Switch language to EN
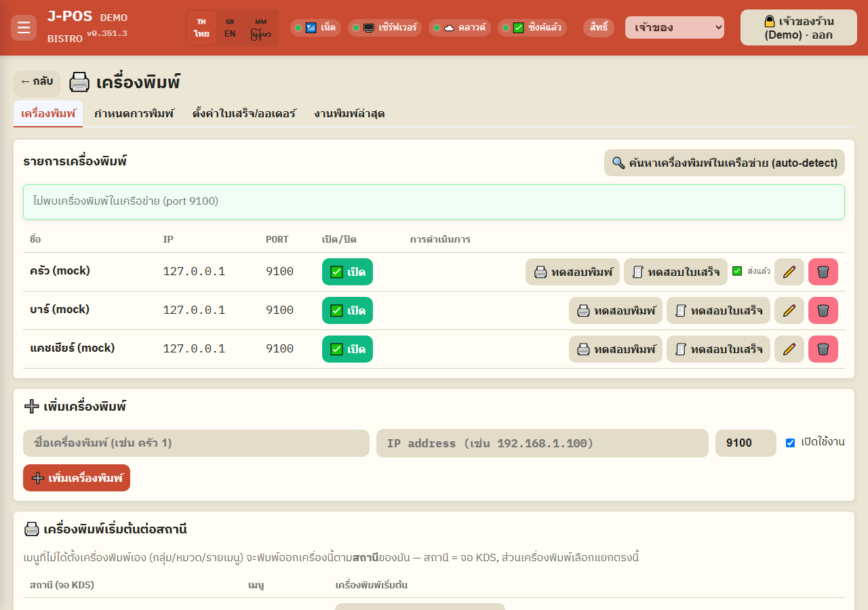The image size is (868, 610). [230, 28]
